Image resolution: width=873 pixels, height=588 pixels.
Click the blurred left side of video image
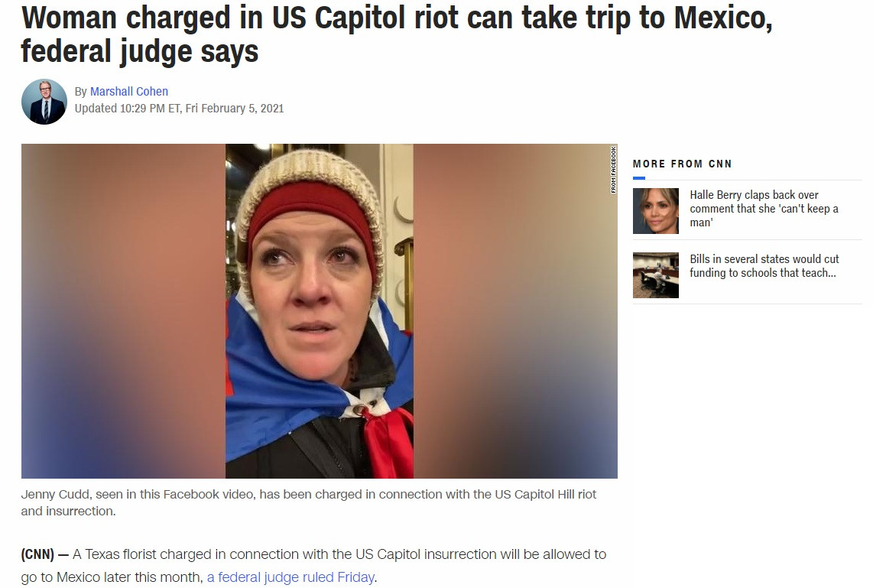[x=123, y=310]
